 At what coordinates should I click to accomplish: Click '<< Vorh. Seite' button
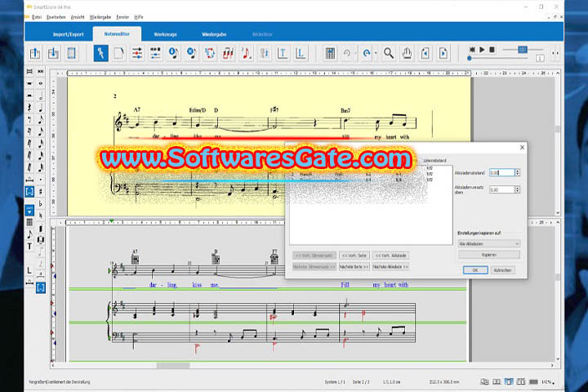tap(354, 256)
